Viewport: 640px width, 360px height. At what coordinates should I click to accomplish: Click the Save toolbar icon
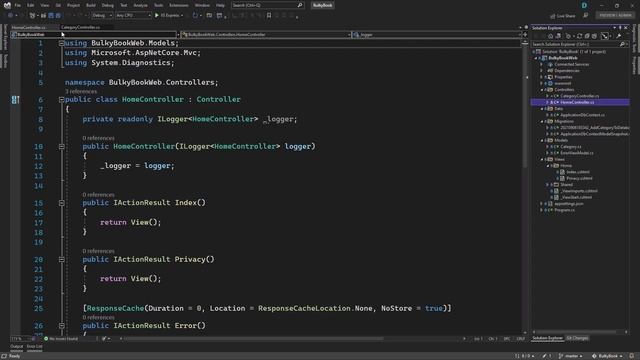(51, 16)
